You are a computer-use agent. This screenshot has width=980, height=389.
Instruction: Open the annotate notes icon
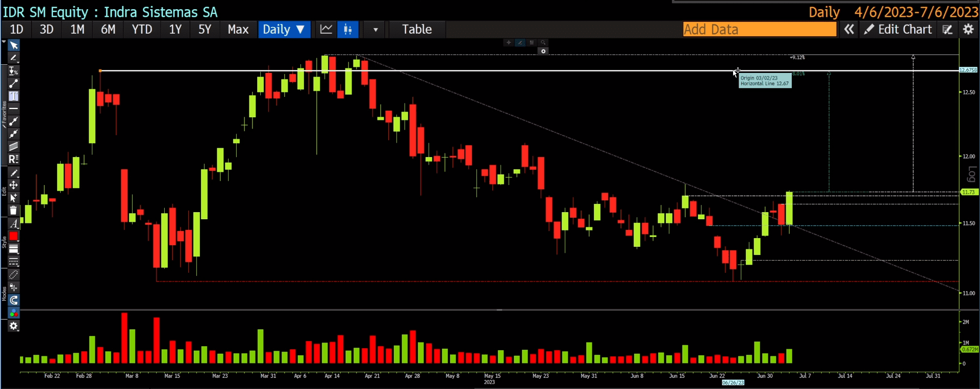tap(947, 30)
